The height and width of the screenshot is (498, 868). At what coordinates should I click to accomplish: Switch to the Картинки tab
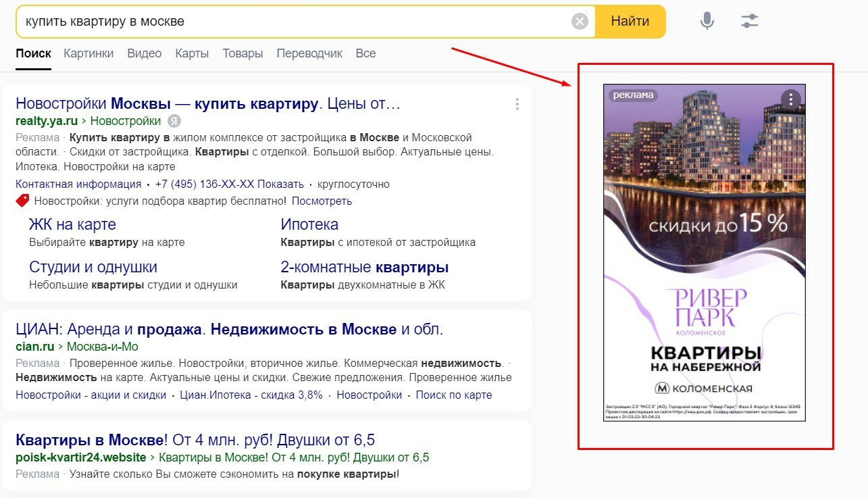coord(88,53)
